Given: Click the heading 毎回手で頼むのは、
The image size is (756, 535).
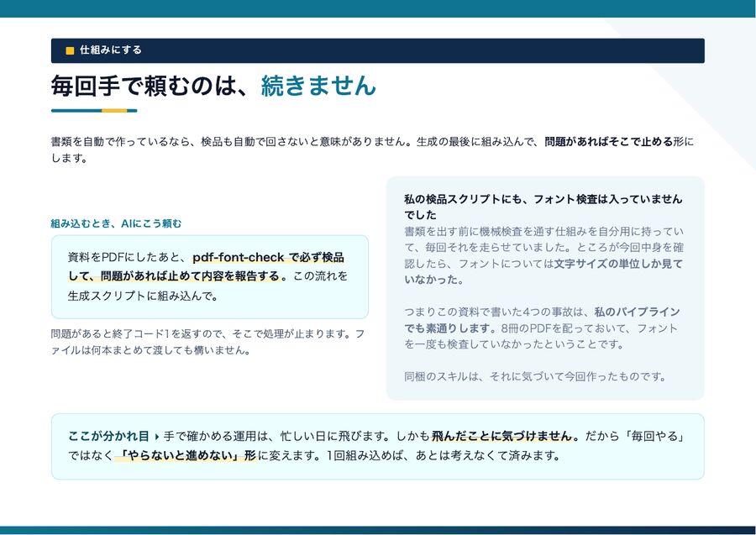Looking at the screenshot, I should [x=150, y=87].
